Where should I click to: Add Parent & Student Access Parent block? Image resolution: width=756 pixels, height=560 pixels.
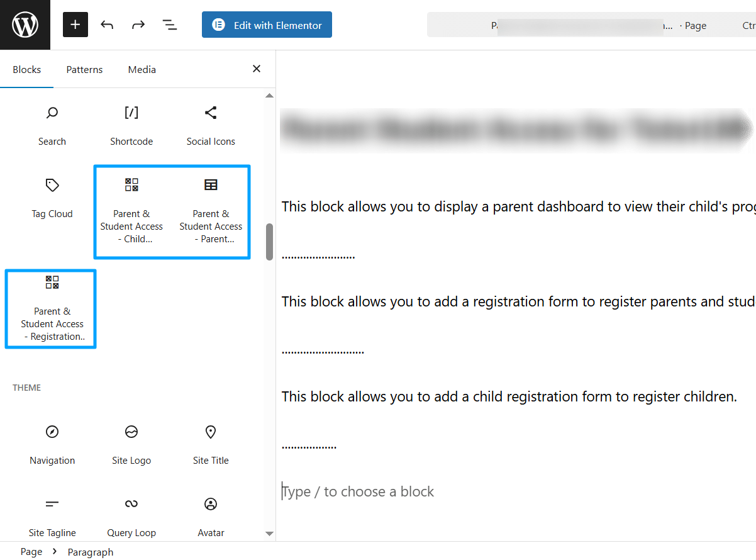pos(211,211)
